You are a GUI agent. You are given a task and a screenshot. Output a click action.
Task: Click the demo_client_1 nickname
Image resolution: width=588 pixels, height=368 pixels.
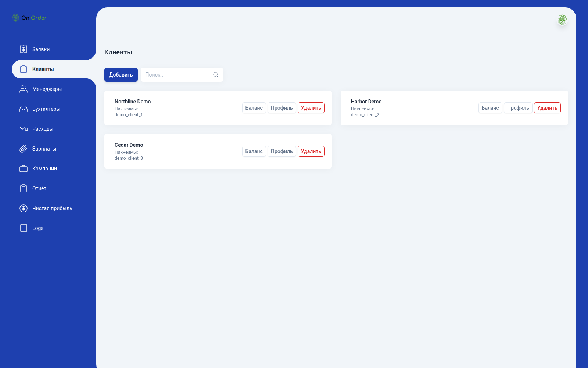click(x=129, y=115)
